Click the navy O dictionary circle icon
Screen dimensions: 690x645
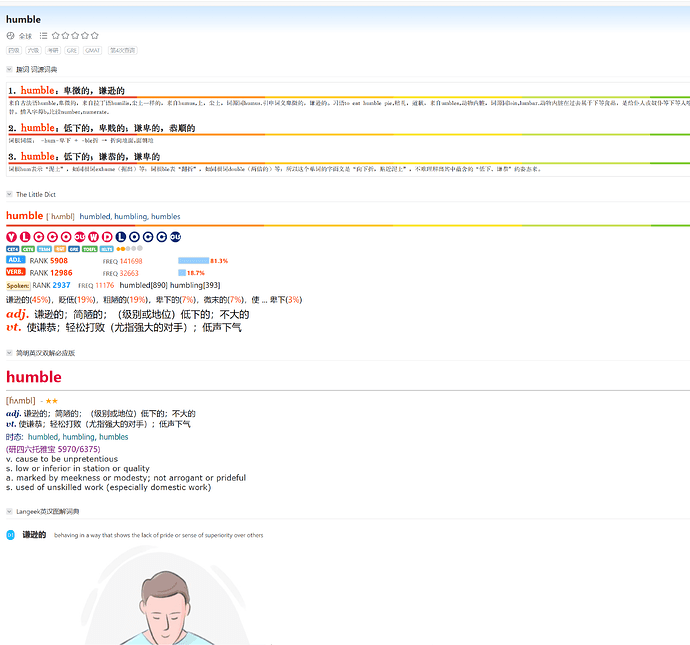click(x=134, y=237)
